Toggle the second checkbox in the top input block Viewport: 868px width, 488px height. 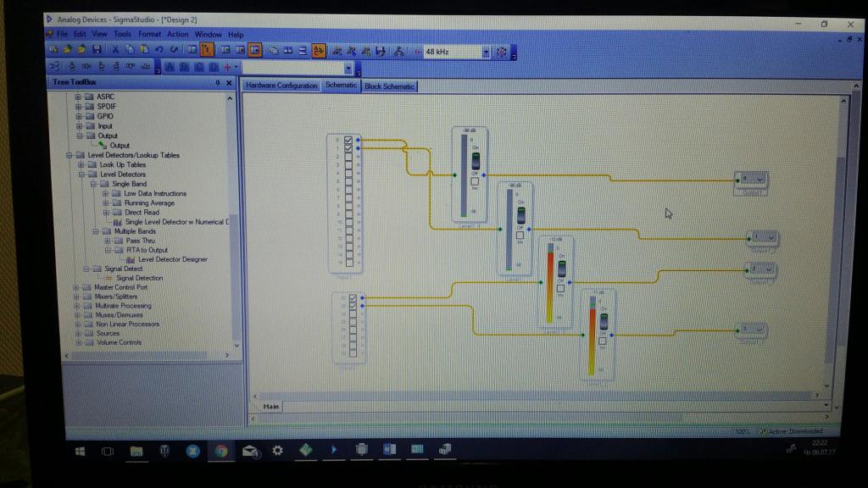(x=348, y=148)
